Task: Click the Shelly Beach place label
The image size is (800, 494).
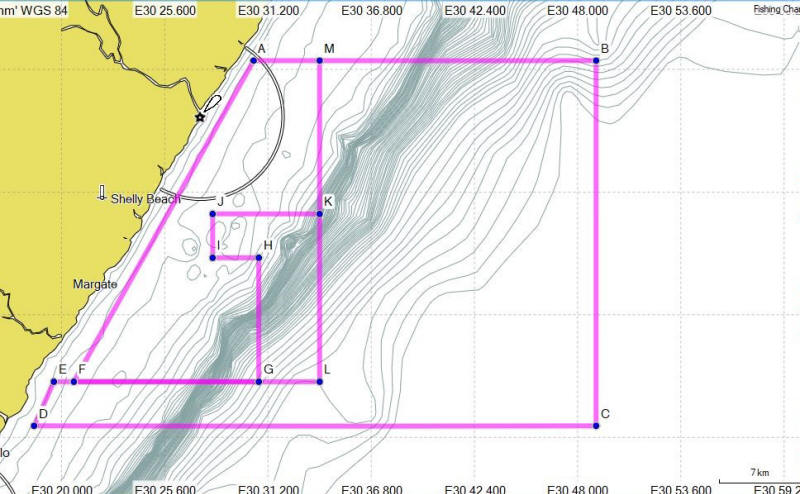Action: pyautogui.click(x=145, y=199)
